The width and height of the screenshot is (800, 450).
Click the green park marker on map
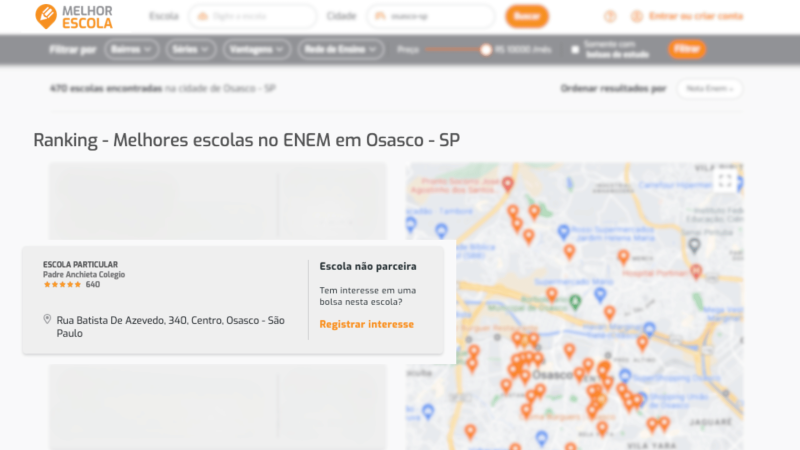(576, 302)
